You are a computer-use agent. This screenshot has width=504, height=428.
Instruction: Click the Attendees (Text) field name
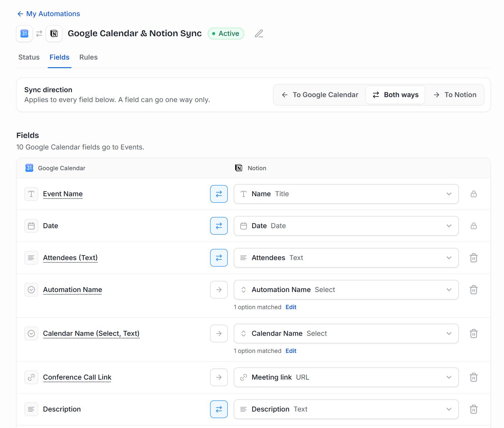(x=70, y=258)
